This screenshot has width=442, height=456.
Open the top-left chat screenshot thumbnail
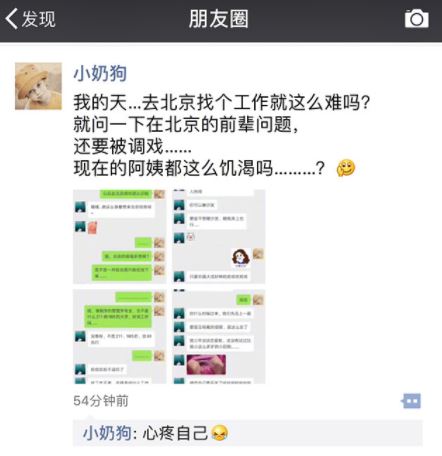(x=120, y=236)
